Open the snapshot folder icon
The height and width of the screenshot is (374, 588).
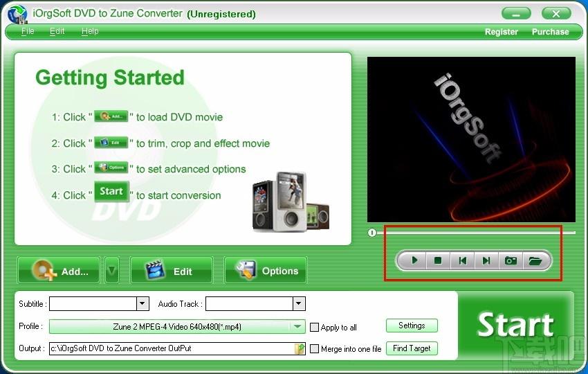tap(535, 260)
